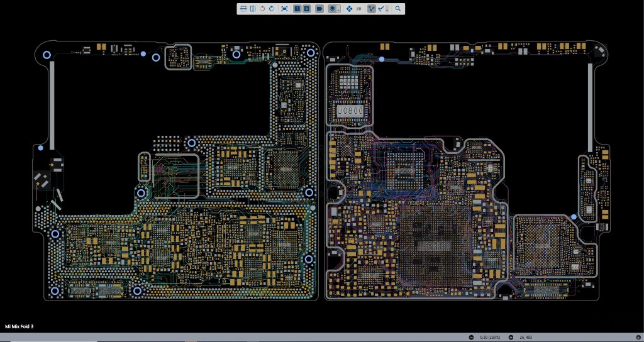Open the search magnifier tool
Screen dimensions: 644x342
click(398, 9)
